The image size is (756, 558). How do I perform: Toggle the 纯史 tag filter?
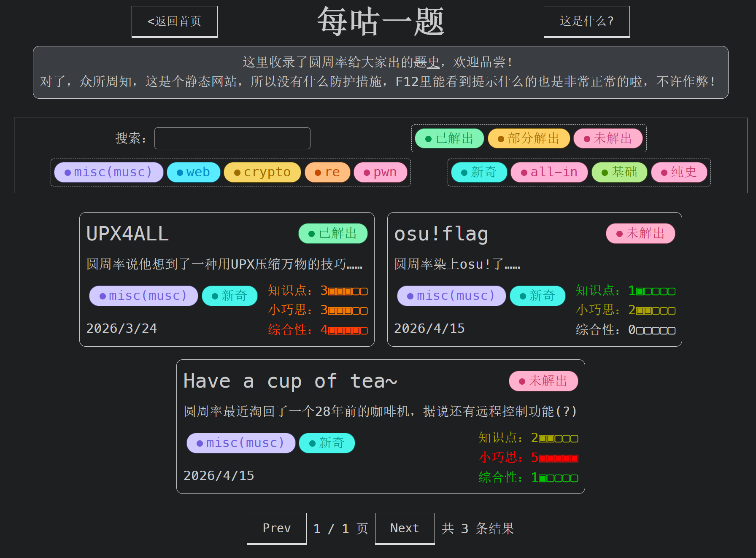tap(679, 173)
